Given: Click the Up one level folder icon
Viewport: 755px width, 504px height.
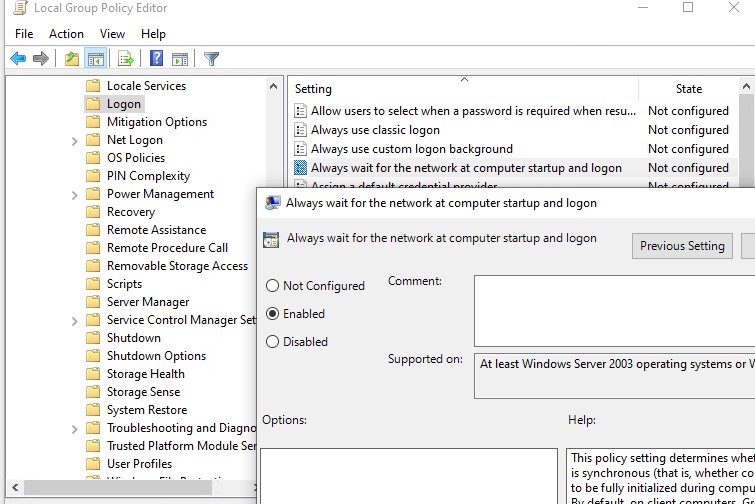Looking at the screenshot, I should 72,59.
